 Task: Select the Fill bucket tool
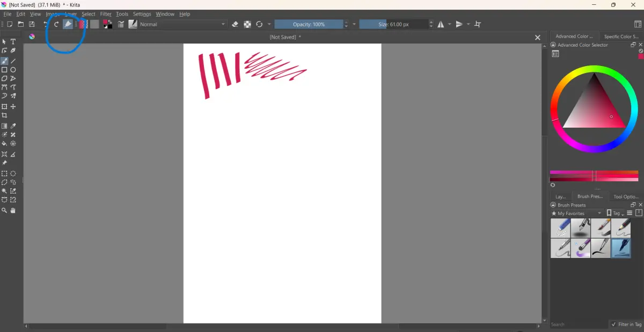(4, 144)
